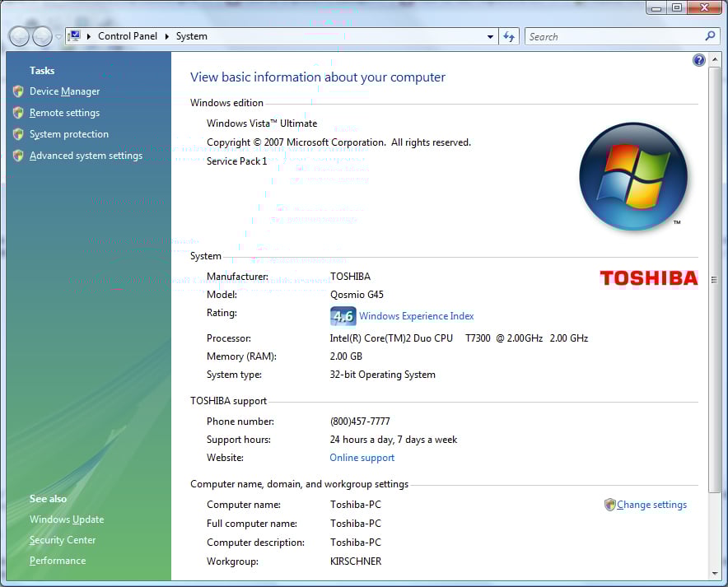Open Performance under See also

click(58, 561)
